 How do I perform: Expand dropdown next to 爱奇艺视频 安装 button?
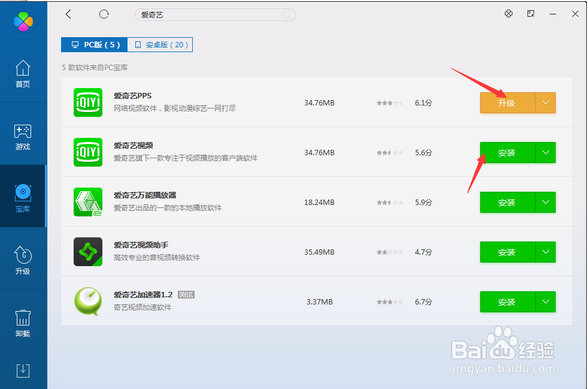[x=545, y=152]
